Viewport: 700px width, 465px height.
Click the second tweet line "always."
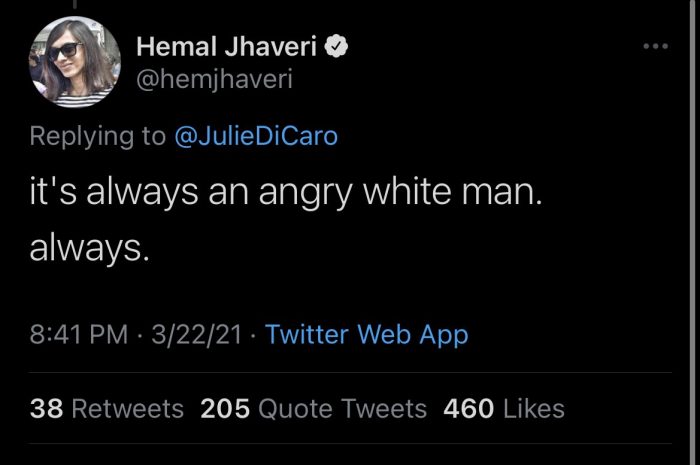click(90, 247)
